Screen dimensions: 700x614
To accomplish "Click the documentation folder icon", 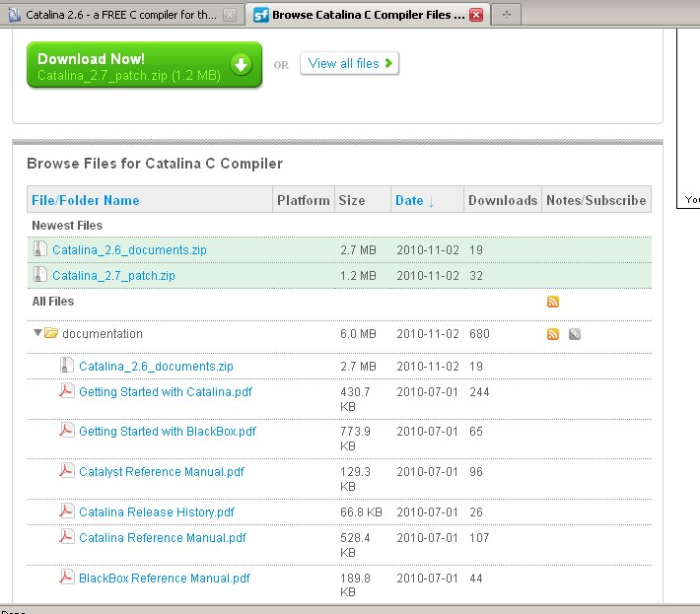I will (x=51, y=333).
